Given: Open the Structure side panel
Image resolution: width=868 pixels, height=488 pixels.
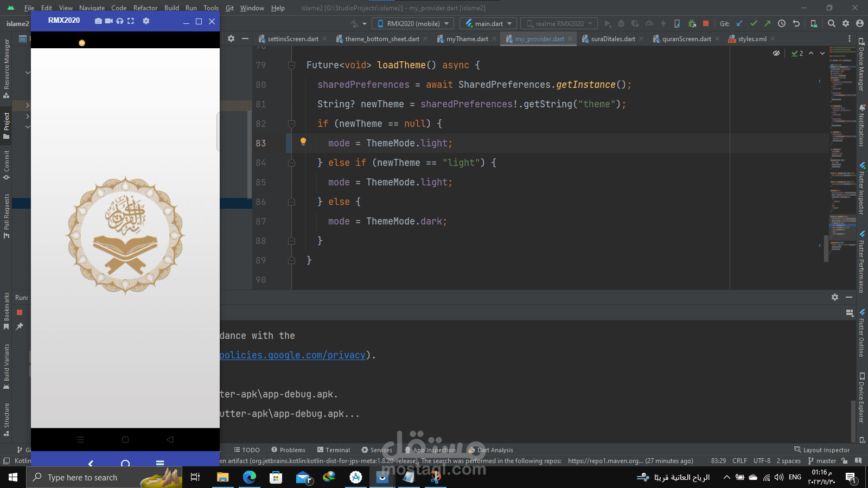Looking at the screenshot, I should [7, 419].
